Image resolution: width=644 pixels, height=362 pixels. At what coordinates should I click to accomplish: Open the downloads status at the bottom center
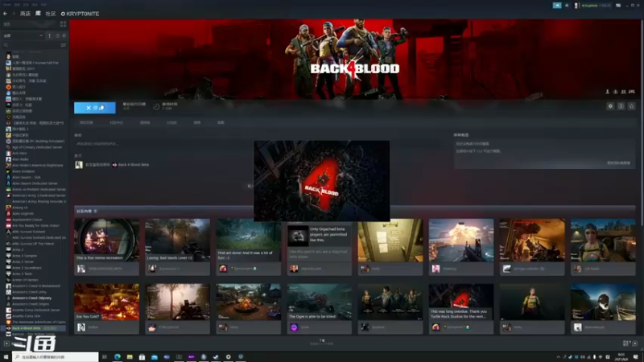[321, 342]
